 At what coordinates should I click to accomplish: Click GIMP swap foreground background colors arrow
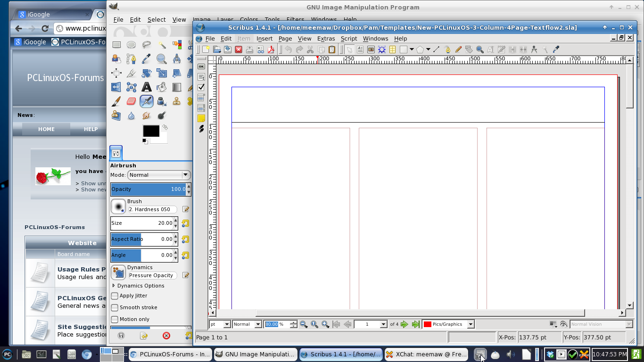click(x=165, y=127)
